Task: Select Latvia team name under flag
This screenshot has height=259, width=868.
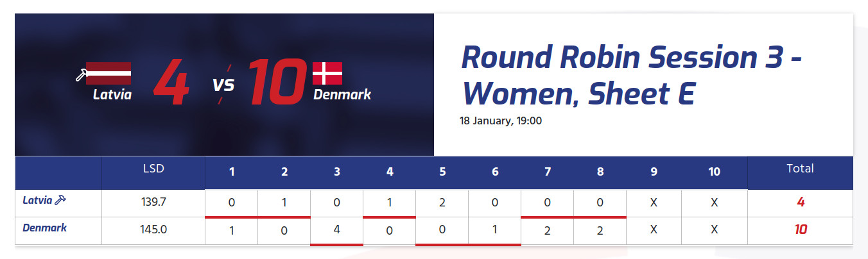Action: [112, 95]
